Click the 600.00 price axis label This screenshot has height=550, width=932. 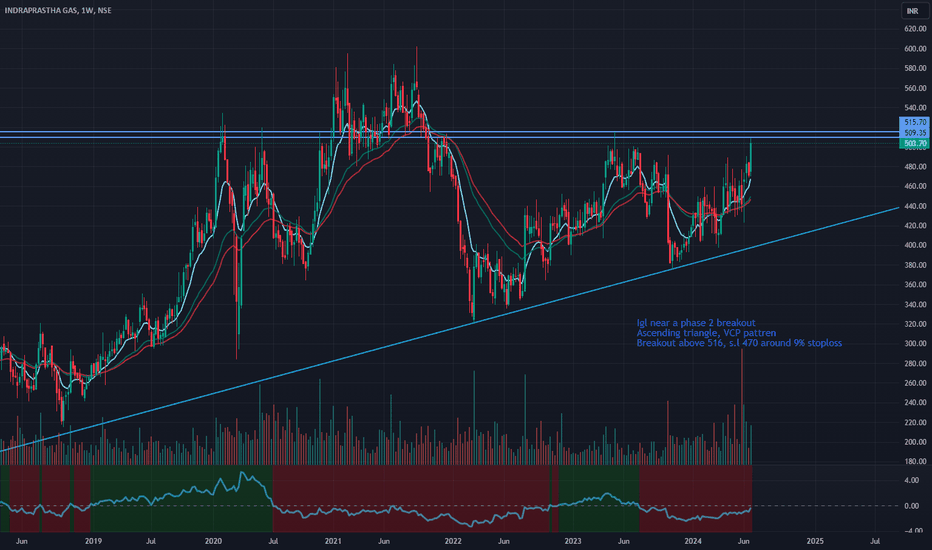click(x=915, y=49)
